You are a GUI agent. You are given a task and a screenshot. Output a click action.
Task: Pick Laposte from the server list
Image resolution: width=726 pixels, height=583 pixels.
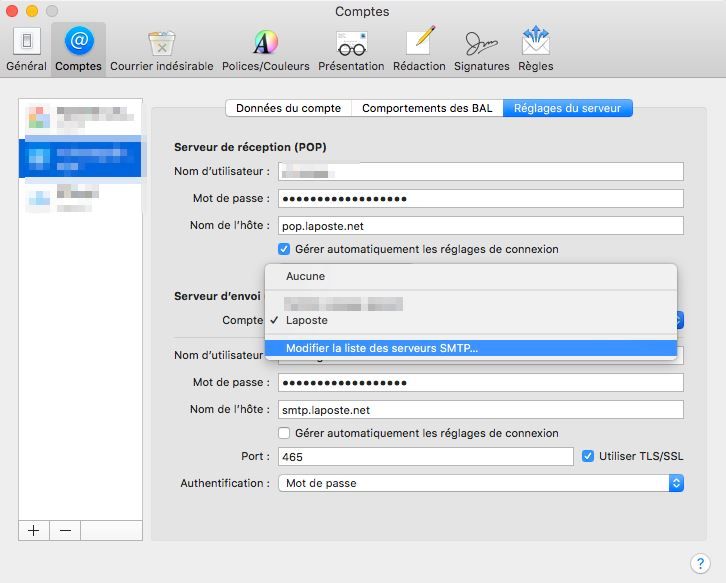[x=306, y=321]
